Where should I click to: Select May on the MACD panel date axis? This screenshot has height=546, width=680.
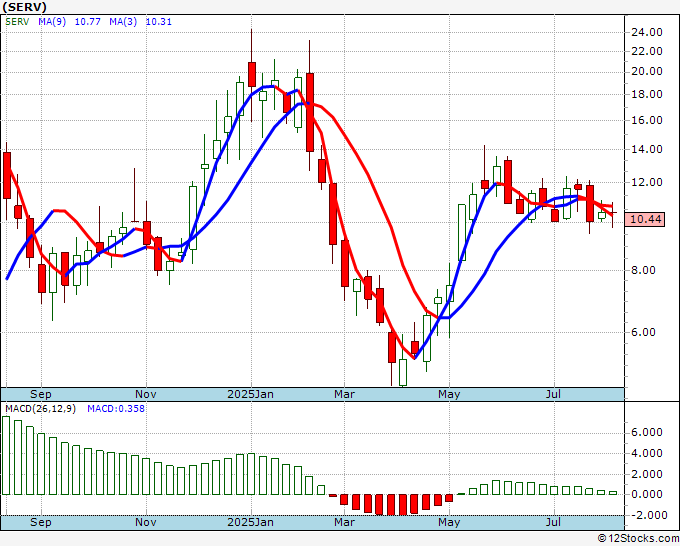coord(449,522)
